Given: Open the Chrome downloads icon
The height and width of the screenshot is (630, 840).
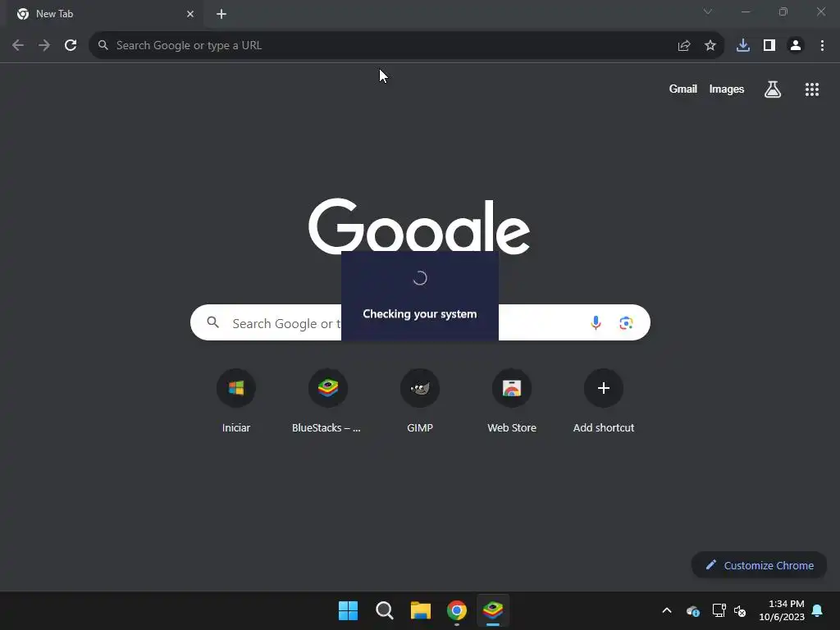Looking at the screenshot, I should point(742,46).
